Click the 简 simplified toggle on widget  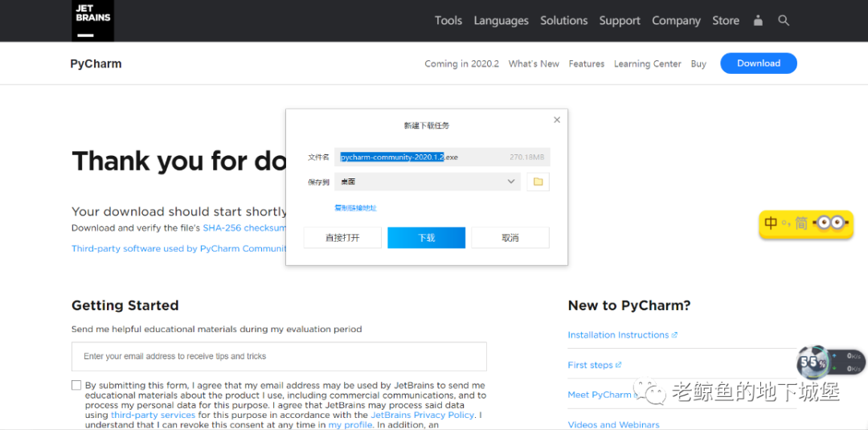coord(800,223)
